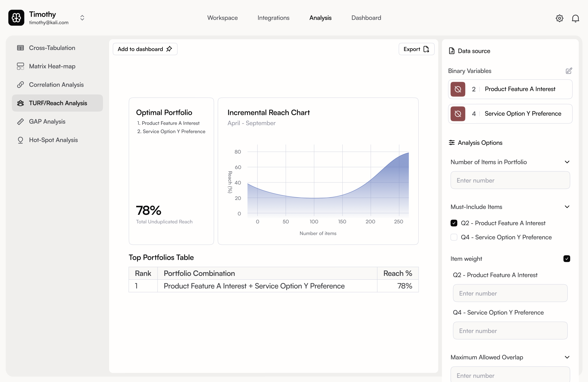Click the Binary Variables edit pencil icon

point(569,71)
